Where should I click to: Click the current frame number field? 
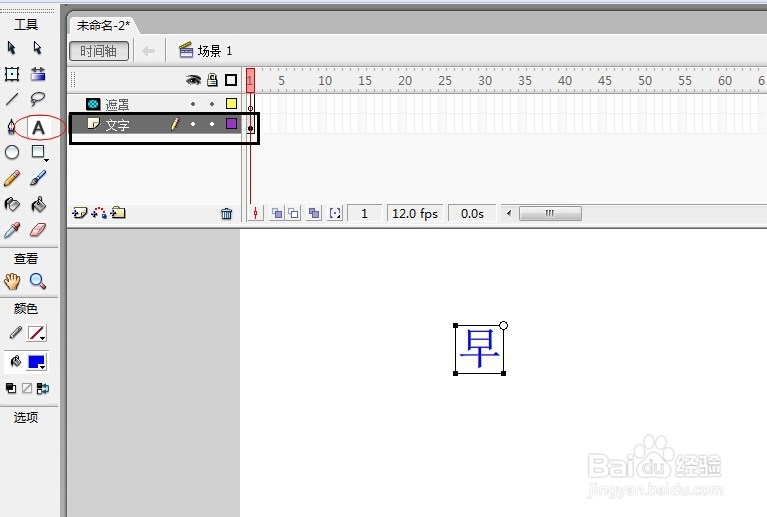364,214
